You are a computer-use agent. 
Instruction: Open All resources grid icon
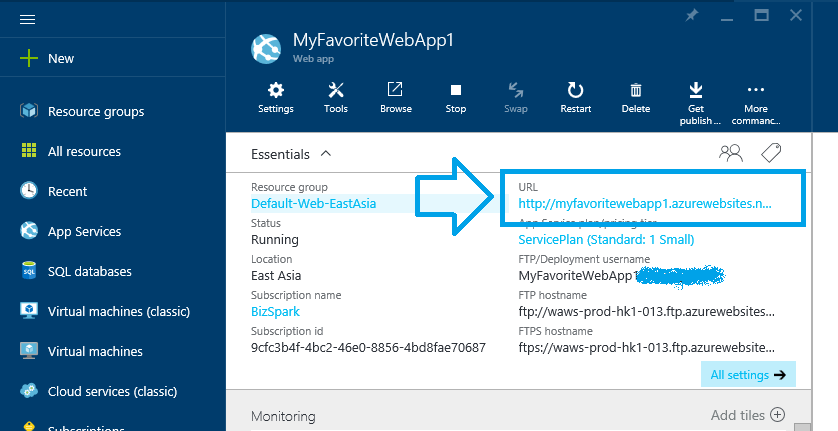point(29,151)
